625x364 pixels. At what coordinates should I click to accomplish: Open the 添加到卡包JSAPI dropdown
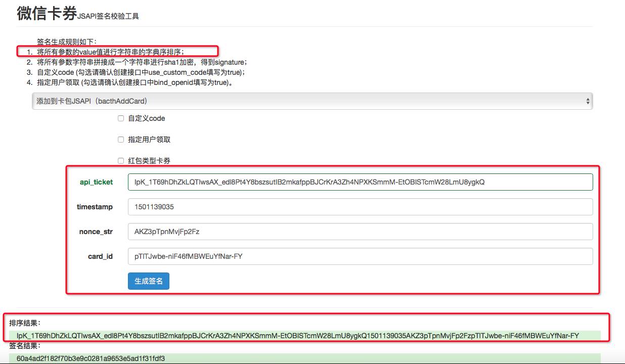pyautogui.click(x=312, y=101)
